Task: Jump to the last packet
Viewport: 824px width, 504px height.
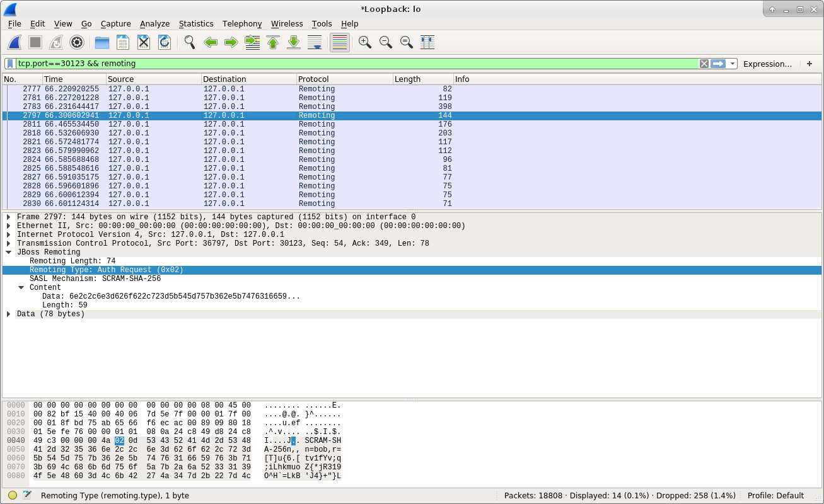Action: pyautogui.click(x=294, y=42)
